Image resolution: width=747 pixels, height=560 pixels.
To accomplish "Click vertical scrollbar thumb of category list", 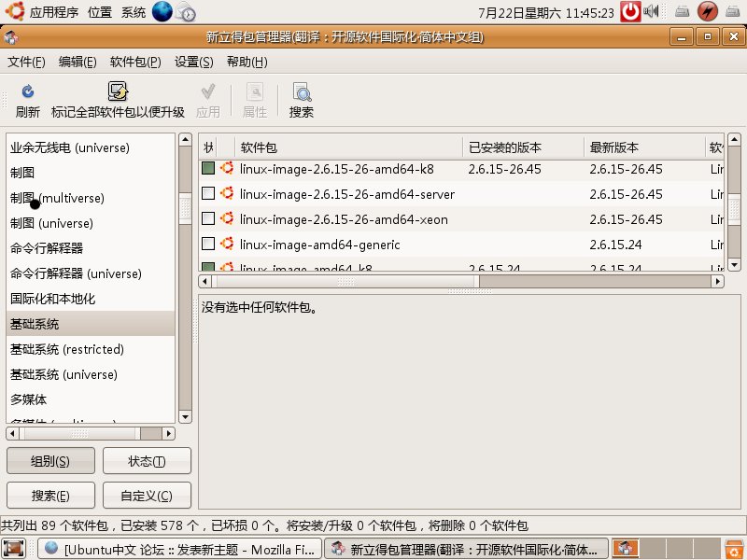I will 185,208.
